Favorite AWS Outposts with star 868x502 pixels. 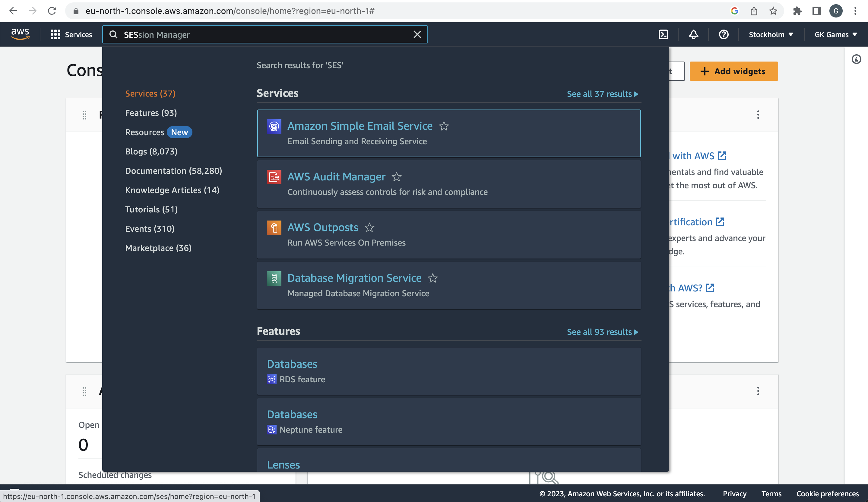369,227
